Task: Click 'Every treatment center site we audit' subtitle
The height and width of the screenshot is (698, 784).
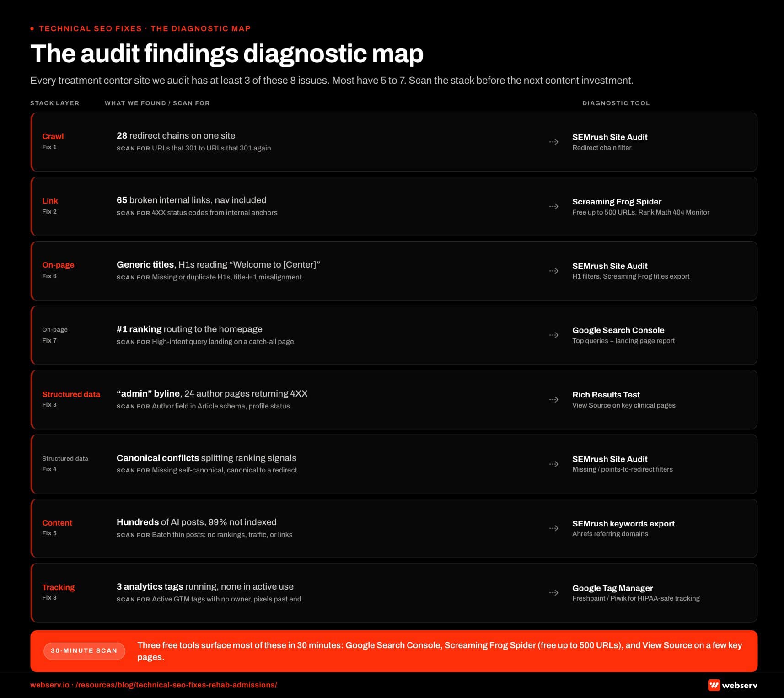Action: [x=332, y=81]
